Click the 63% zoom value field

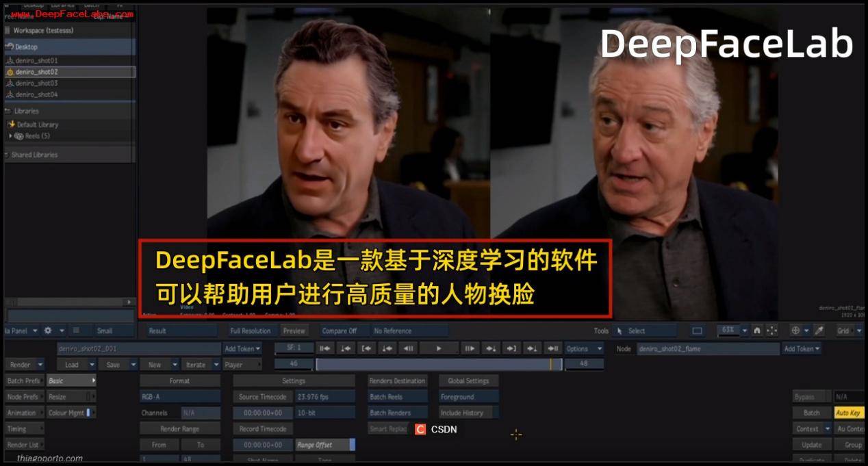[x=728, y=331]
